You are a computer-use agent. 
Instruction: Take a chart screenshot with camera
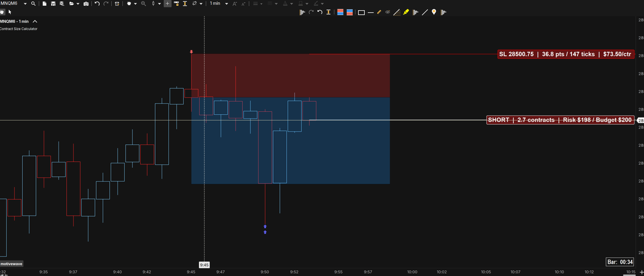(x=86, y=4)
